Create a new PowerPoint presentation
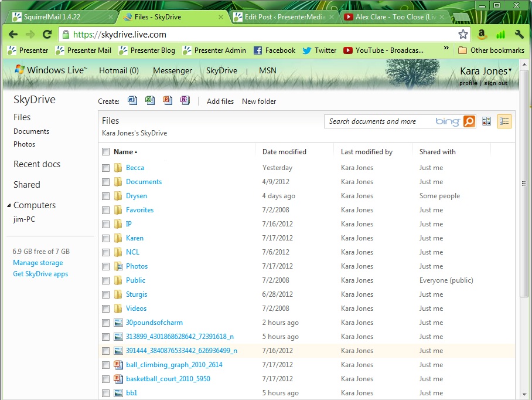Screen dimensions: 532x400 (168, 100)
